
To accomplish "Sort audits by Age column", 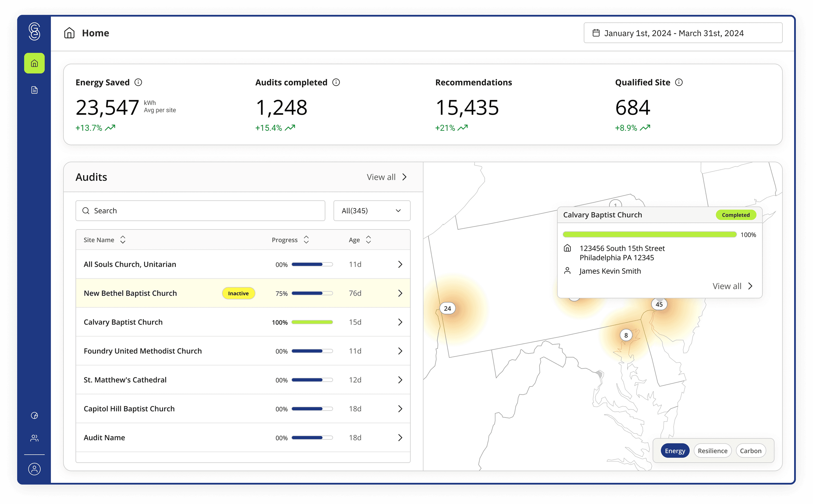I will pyautogui.click(x=368, y=240).
